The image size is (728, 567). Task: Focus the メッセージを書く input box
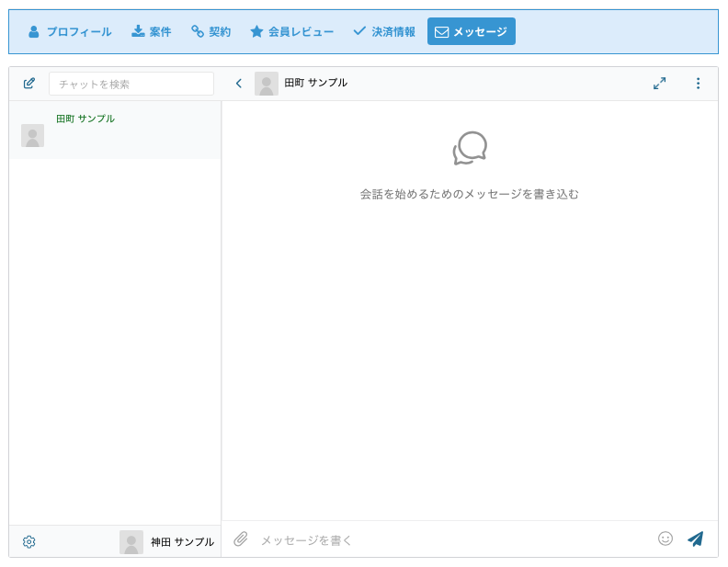pyautogui.click(x=450, y=540)
